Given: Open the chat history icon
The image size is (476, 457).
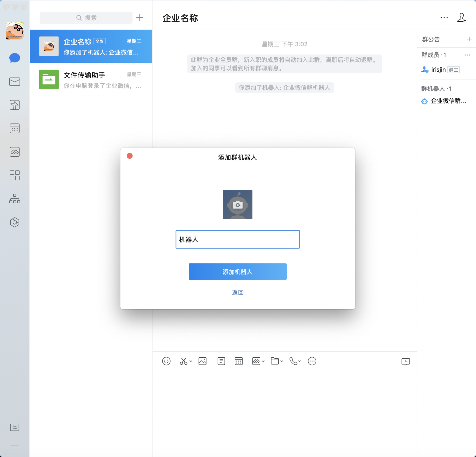Looking at the screenshot, I should [x=406, y=362].
